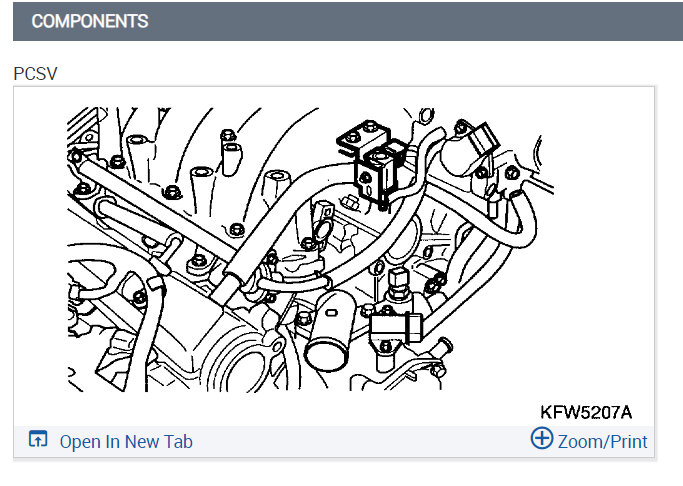The image size is (683, 486).
Task: Click the light gray footer bar under the diagram
Action: (334, 442)
